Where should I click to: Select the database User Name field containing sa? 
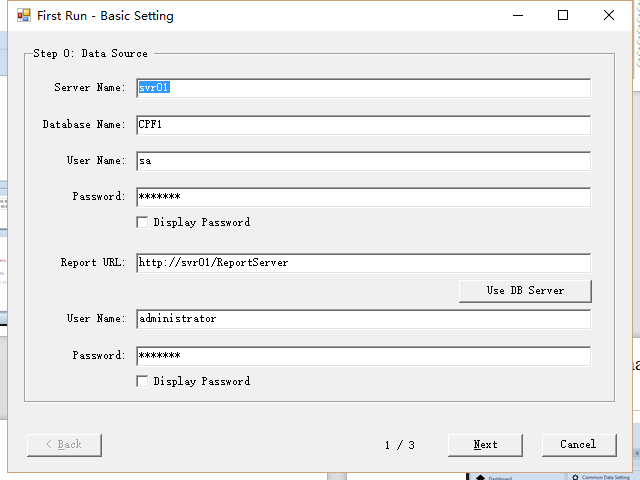pos(364,161)
